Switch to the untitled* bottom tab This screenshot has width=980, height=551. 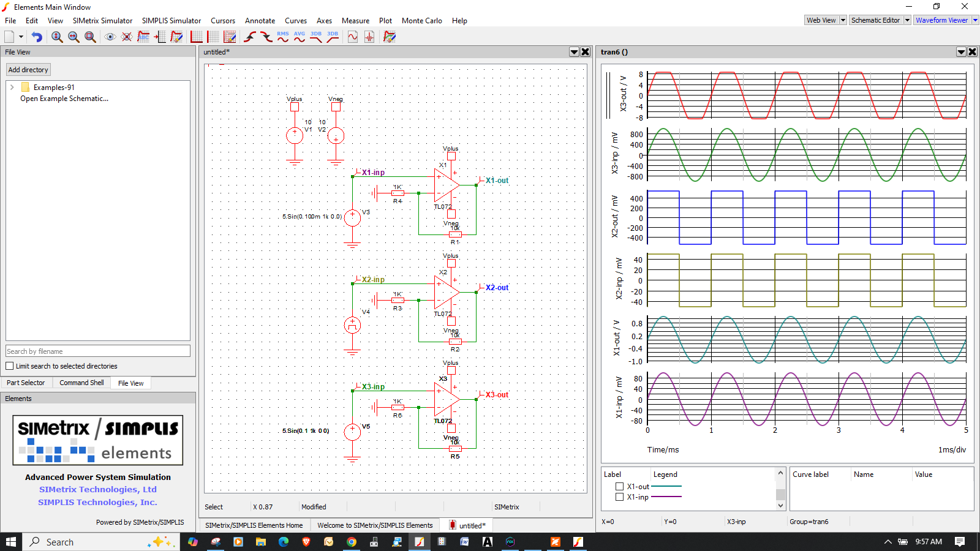click(467, 525)
